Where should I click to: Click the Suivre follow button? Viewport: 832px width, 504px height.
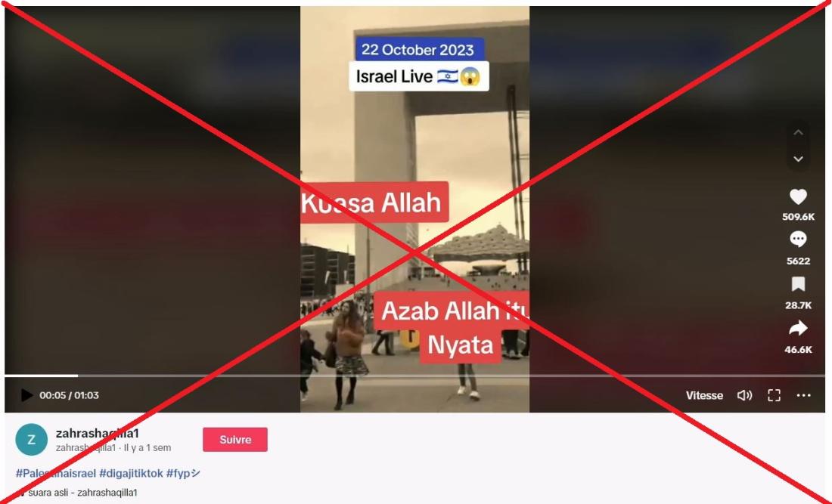[235, 439]
